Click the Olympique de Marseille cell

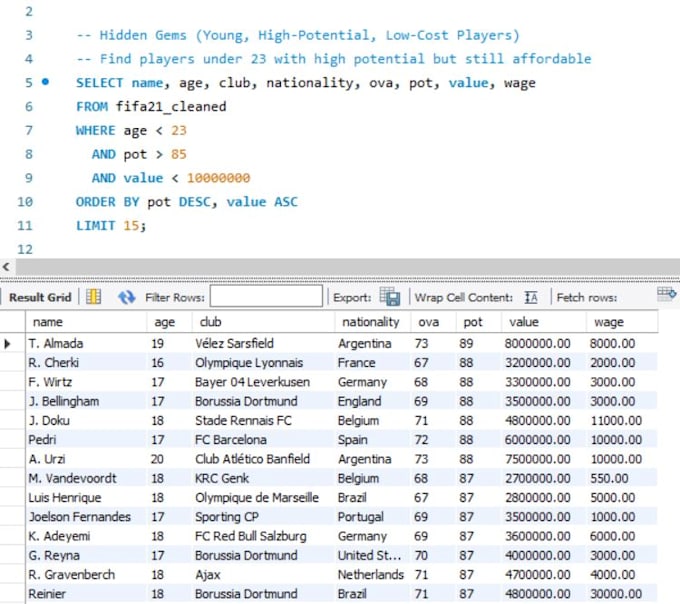click(263, 497)
